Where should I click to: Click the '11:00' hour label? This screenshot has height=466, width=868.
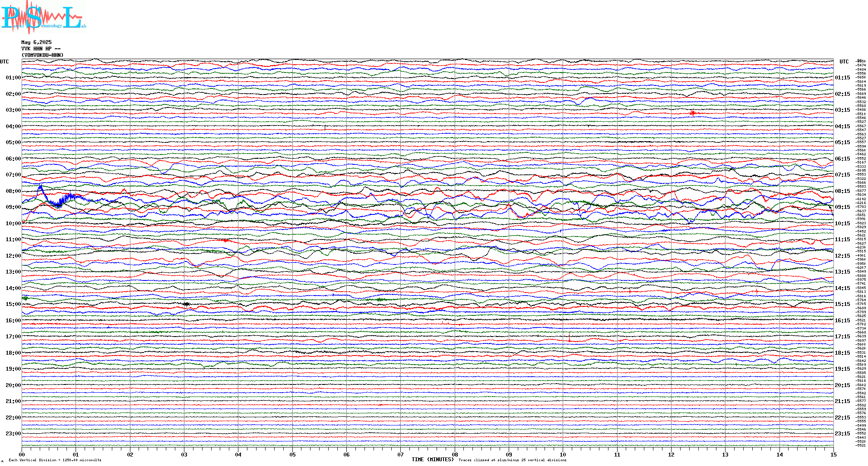13,239
